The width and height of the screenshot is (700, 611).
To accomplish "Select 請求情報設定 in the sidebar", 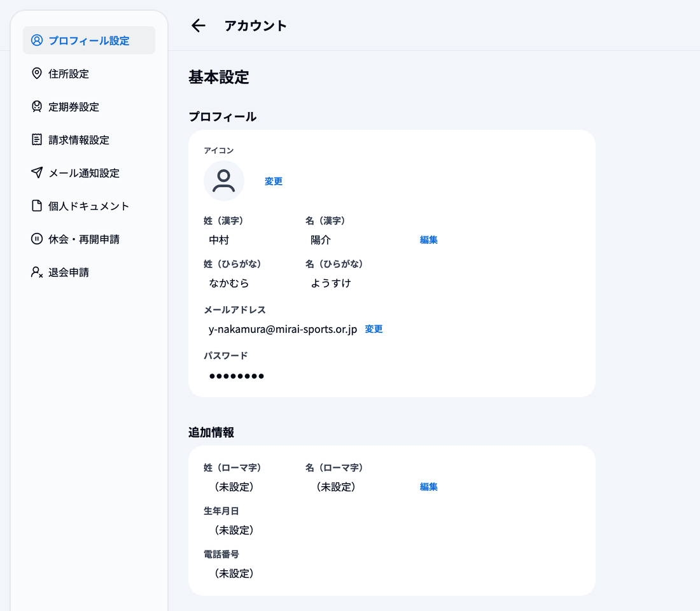I will 89,139.
